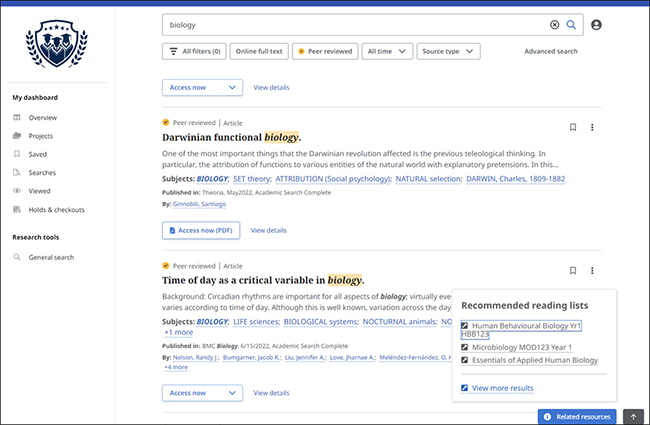Click the General search magnifier icon
650x425 pixels.
pyautogui.click(x=17, y=257)
